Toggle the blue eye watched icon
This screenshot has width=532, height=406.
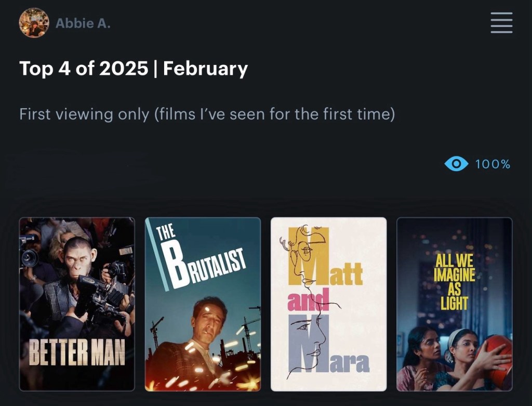[x=456, y=164]
